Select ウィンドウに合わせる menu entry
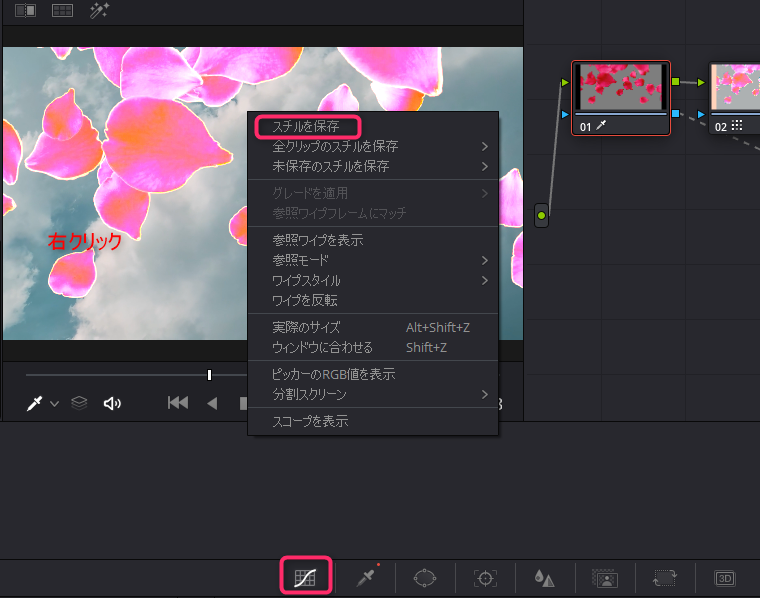The width and height of the screenshot is (760, 598). 373,347
